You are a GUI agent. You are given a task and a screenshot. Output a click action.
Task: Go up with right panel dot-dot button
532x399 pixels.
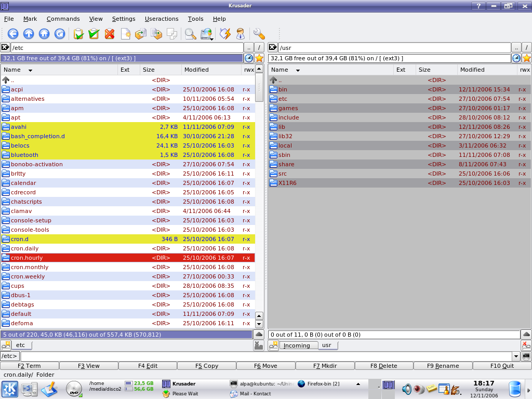pos(516,47)
